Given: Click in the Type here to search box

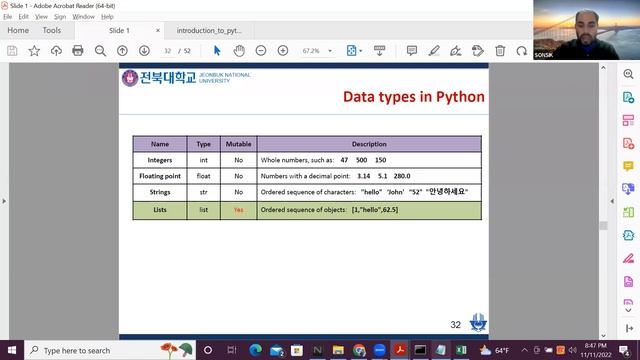Looking at the screenshot, I should click(x=110, y=350).
